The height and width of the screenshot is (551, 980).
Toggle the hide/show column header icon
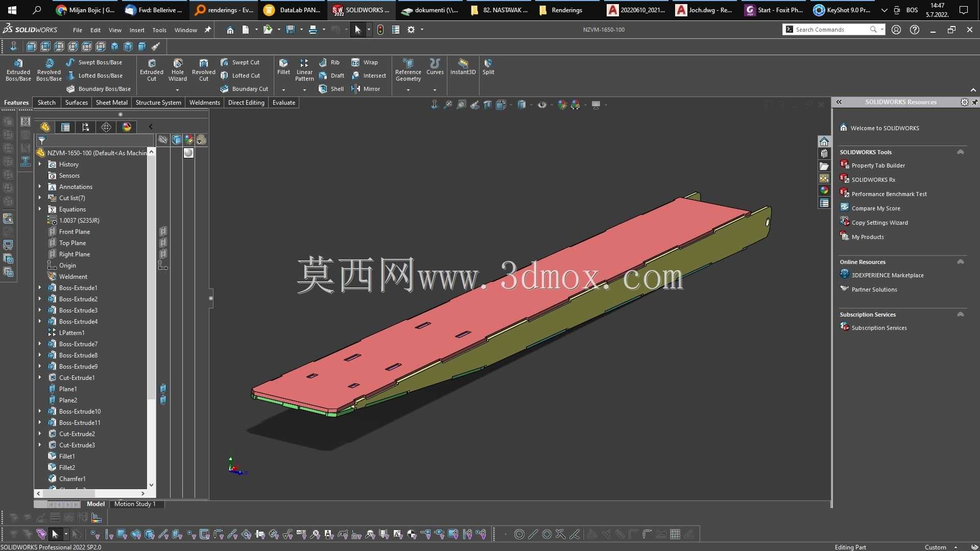pos(163,139)
